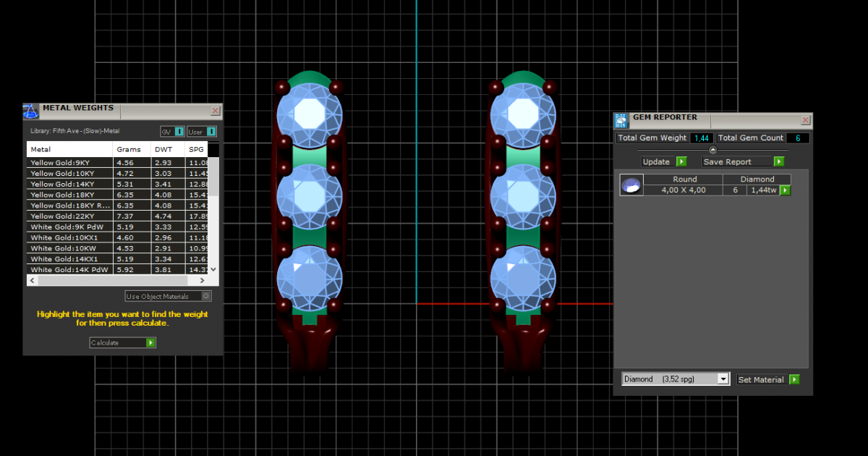The height and width of the screenshot is (456, 868).
Task: Click the gem quantity cell showing 6
Action: tap(736, 190)
